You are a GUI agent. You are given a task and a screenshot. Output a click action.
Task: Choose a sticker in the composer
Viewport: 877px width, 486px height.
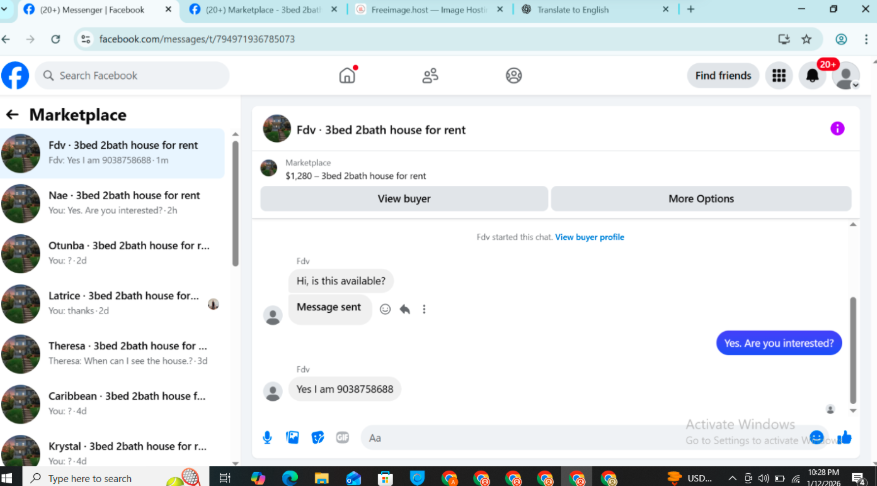coord(318,437)
